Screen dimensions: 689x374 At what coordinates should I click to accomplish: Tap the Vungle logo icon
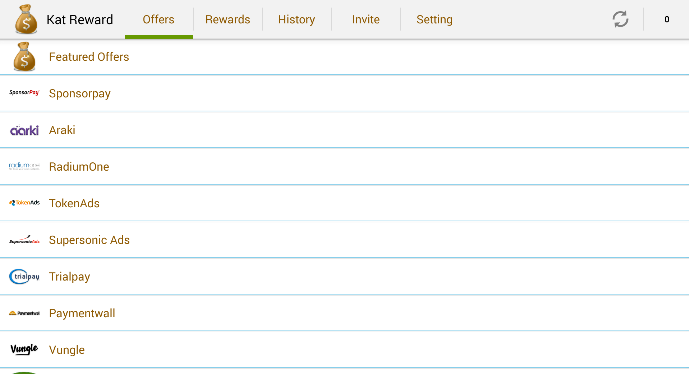pyautogui.click(x=24, y=349)
